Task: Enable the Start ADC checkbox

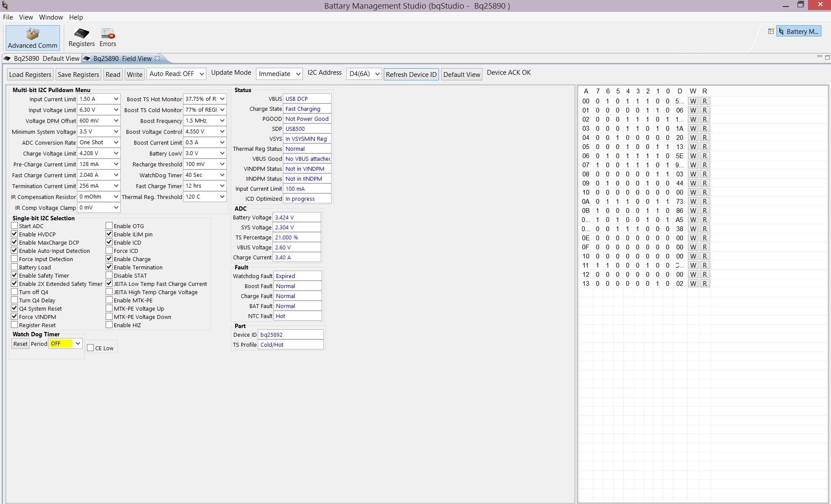Action: [x=14, y=226]
